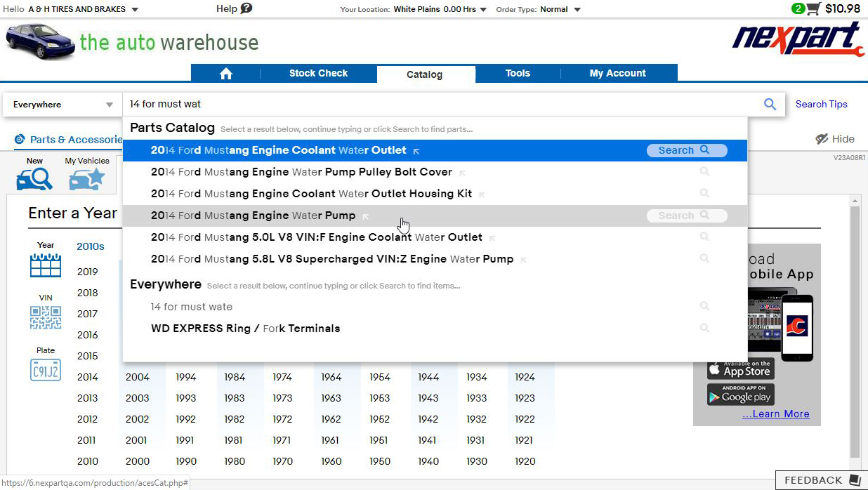The width and height of the screenshot is (868, 490).
Task: Select suggestion Engine Coolant Water Outlet Housing Kit
Action: (x=311, y=194)
